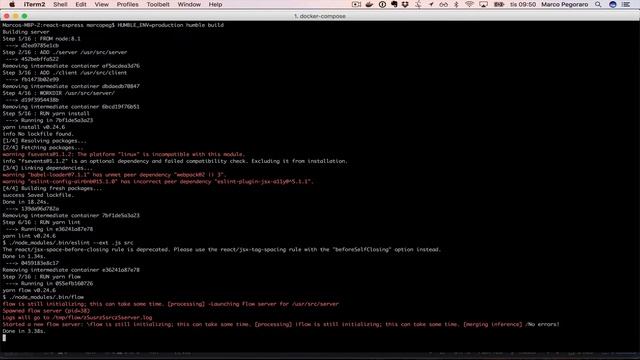This screenshot has height=360, width=640.
Task: Click the jsx-space-before-closing deprecation message
Action: click(x=222, y=249)
